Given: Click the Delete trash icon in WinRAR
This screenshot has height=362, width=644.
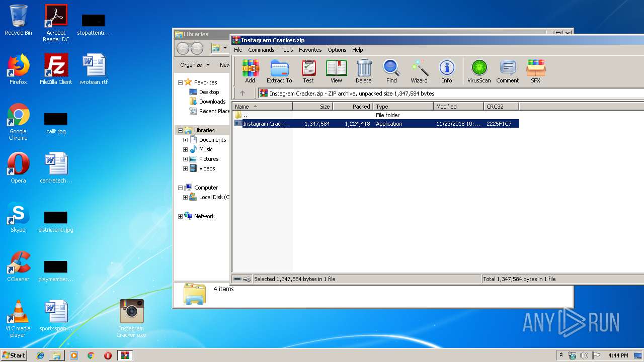Looking at the screenshot, I should click(x=364, y=71).
